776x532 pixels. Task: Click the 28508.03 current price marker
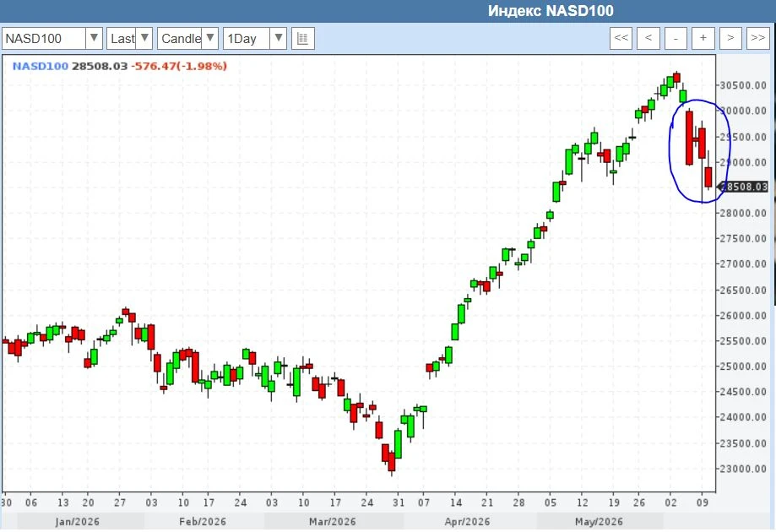[743, 187]
